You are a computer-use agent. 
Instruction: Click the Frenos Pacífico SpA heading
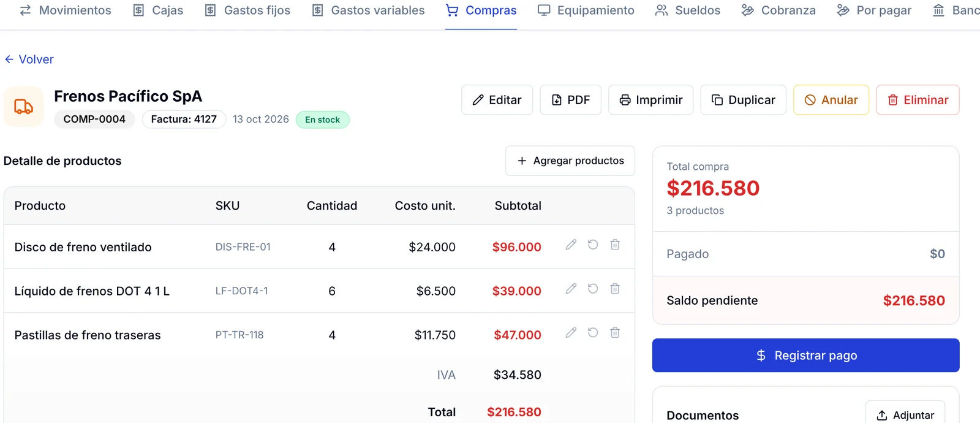128,96
